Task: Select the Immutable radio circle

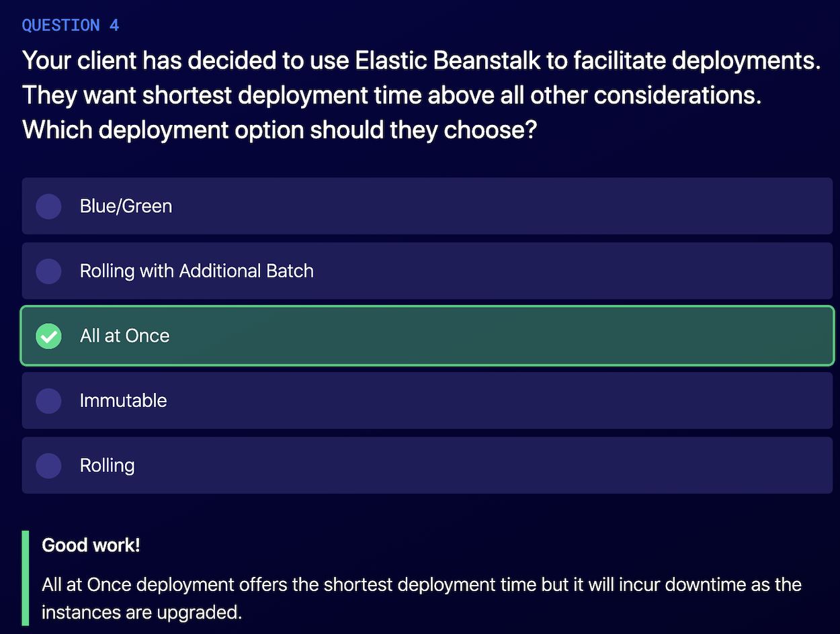Action: click(x=48, y=401)
